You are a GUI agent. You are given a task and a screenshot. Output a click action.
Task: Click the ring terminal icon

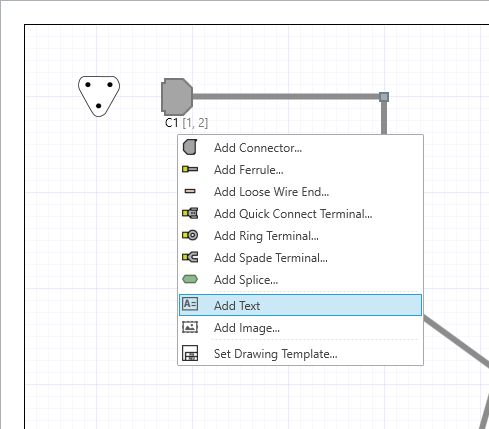(190, 235)
